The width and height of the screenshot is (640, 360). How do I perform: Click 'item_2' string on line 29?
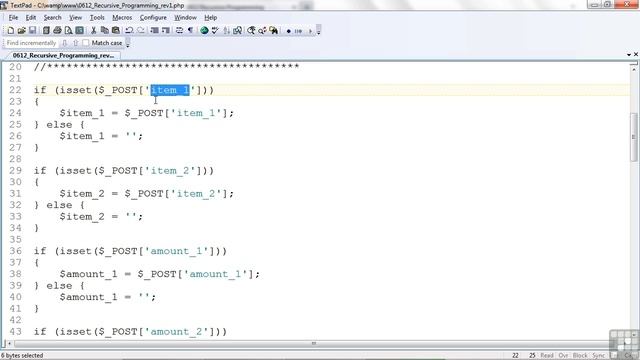170,171
